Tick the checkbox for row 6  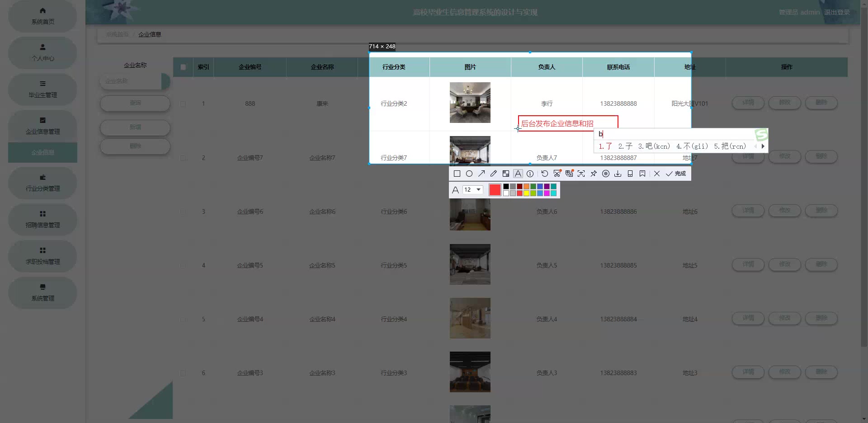[183, 373]
